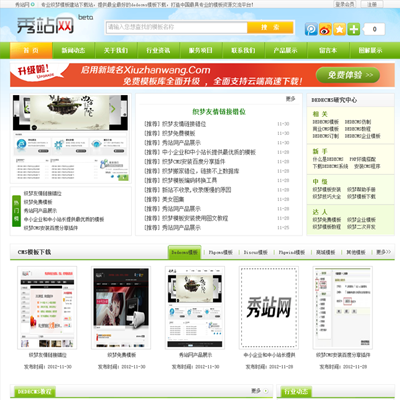Screen dimensions: 400x400
Task: Share to Sina Weibo with the eye icon
Action: pyautogui.click(x=325, y=29)
